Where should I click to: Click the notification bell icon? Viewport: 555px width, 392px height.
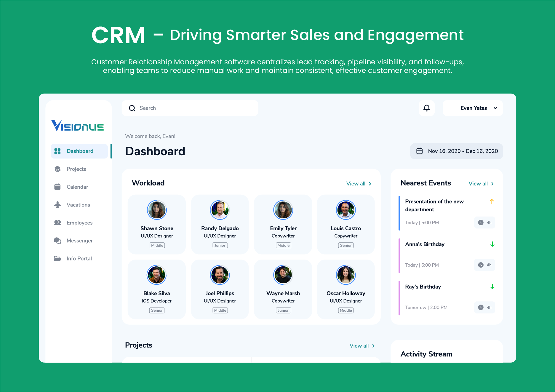point(427,108)
